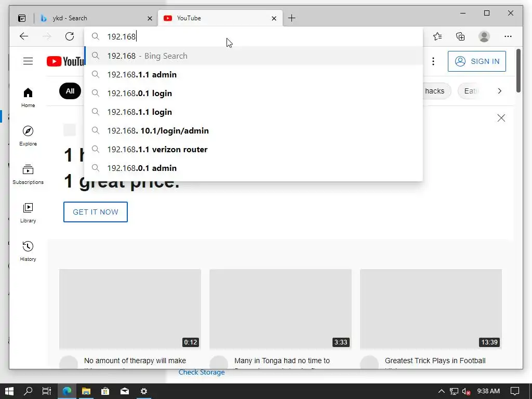
Task: Choose 192.168.1.1 verizon router suggestion
Action: pos(254,149)
